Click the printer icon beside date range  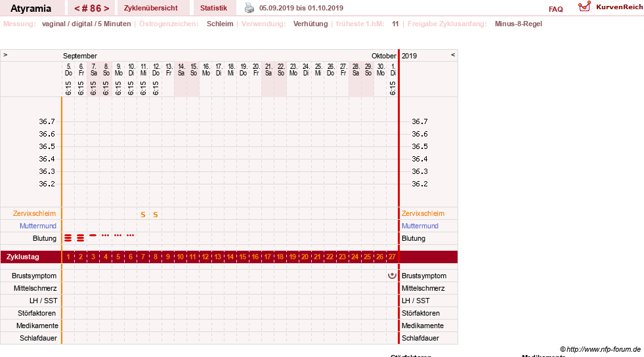[x=249, y=8]
